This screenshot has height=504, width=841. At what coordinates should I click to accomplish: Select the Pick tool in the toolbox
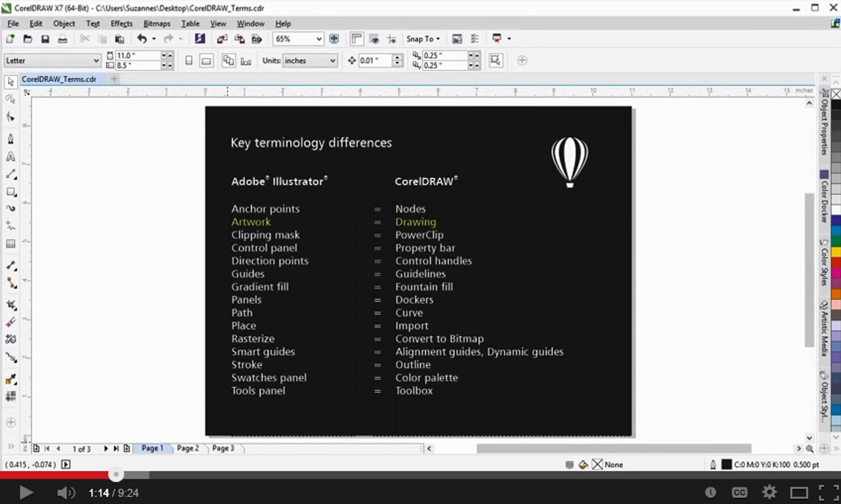10,82
